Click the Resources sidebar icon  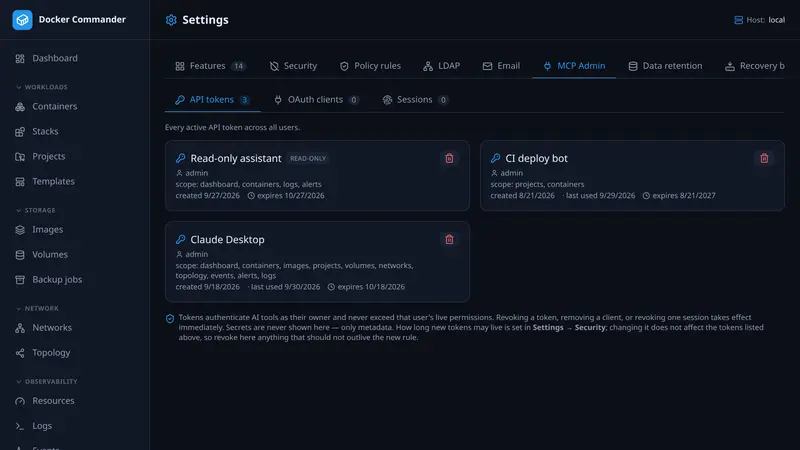pyautogui.click(x=20, y=401)
